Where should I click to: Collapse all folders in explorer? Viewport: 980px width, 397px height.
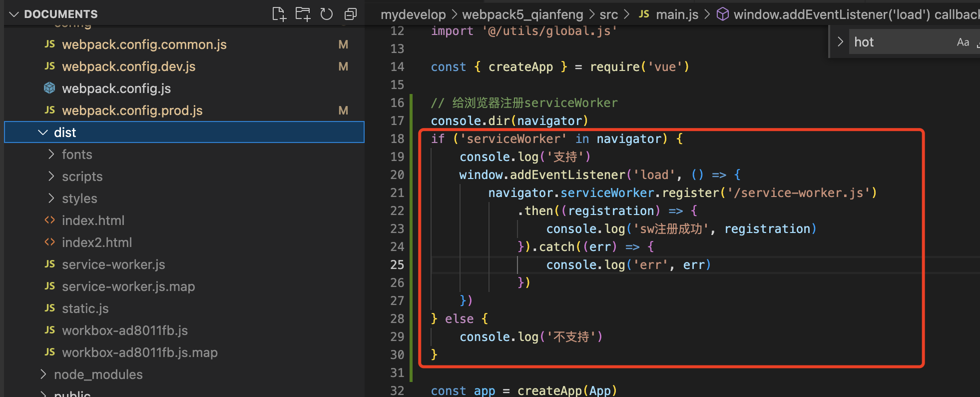pos(351,14)
